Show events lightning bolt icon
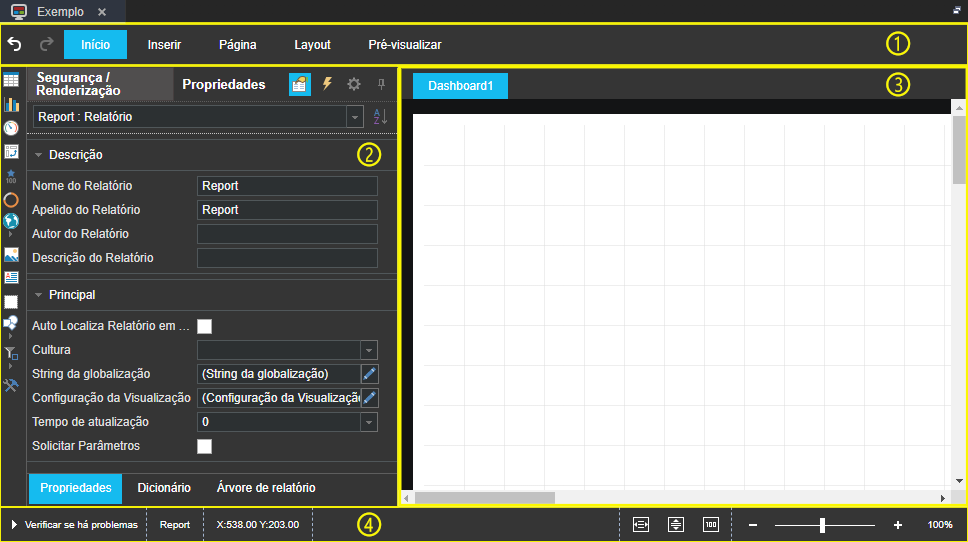The image size is (968, 542). [327, 84]
